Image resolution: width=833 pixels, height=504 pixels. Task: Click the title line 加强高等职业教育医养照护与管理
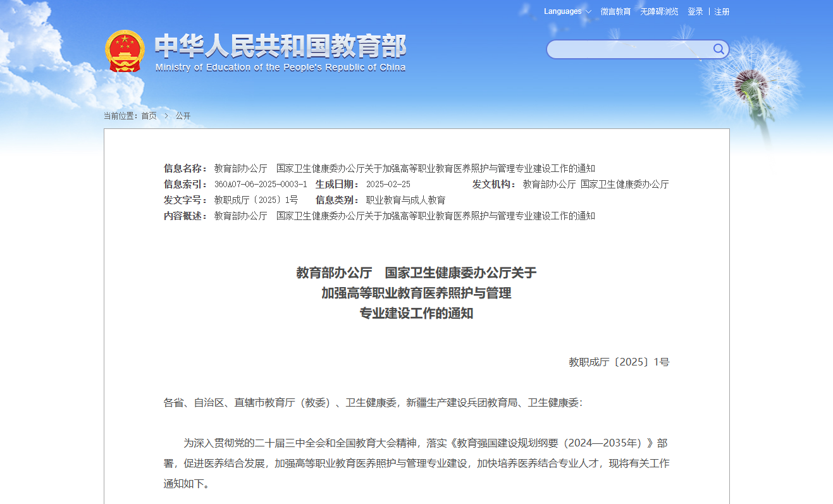coord(416,293)
